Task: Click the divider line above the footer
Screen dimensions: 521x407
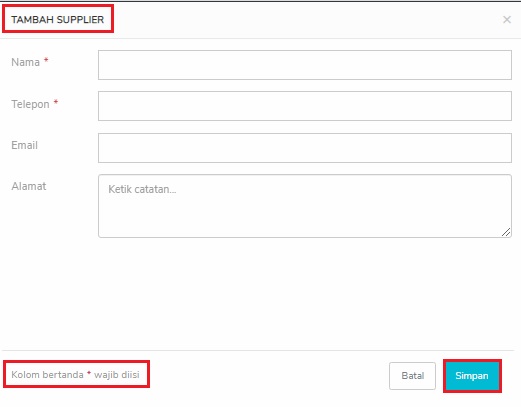Action: (258, 350)
